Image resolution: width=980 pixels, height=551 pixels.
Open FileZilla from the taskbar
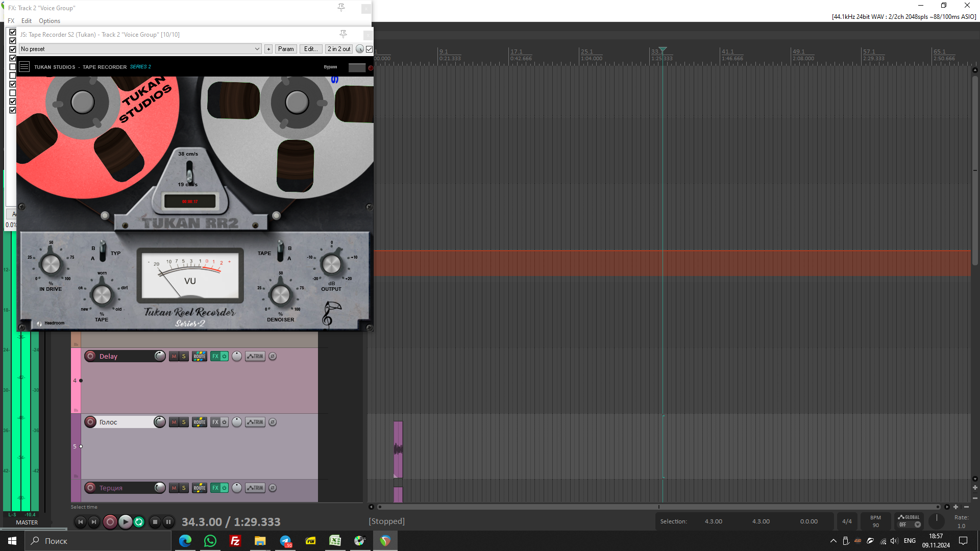point(235,541)
